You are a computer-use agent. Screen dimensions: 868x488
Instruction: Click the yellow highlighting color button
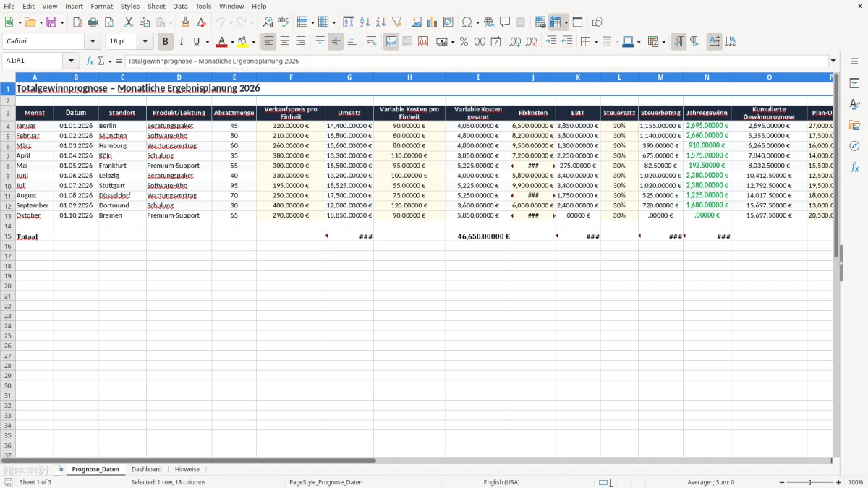pos(243,42)
